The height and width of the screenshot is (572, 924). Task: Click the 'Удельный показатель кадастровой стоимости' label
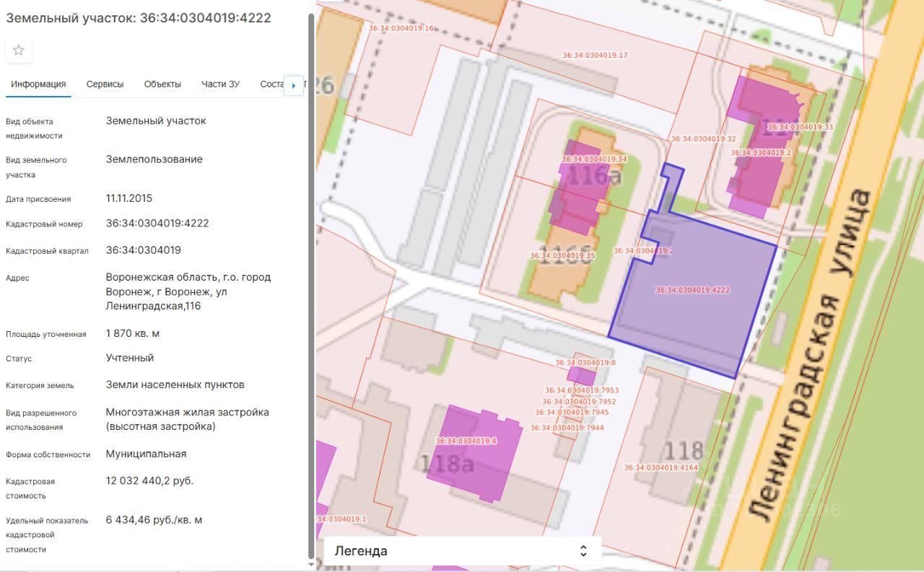point(47,534)
